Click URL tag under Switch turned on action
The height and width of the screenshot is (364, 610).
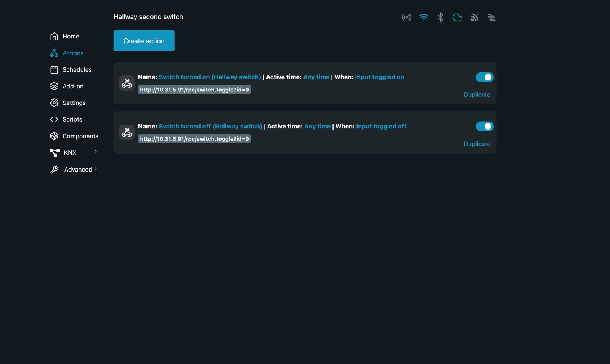194,90
